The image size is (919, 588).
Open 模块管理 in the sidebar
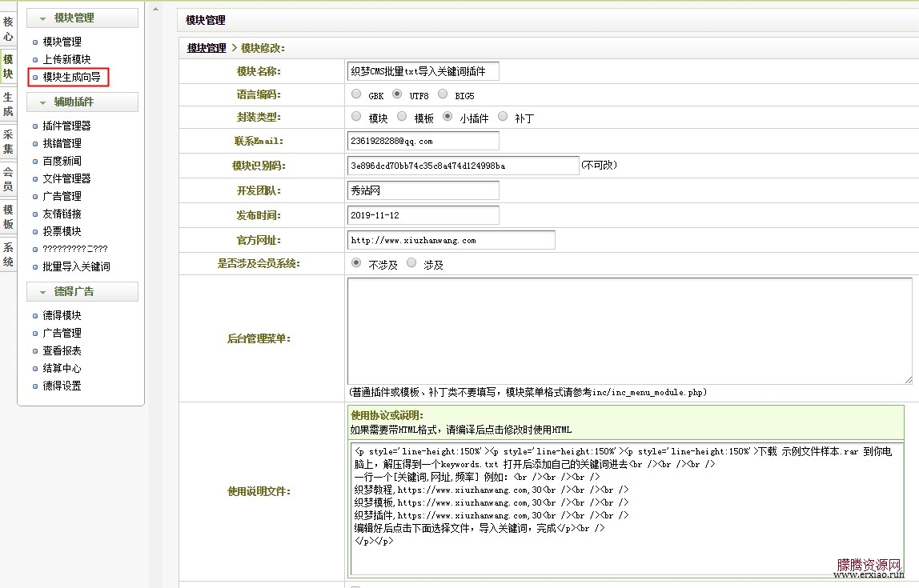(x=62, y=42)
